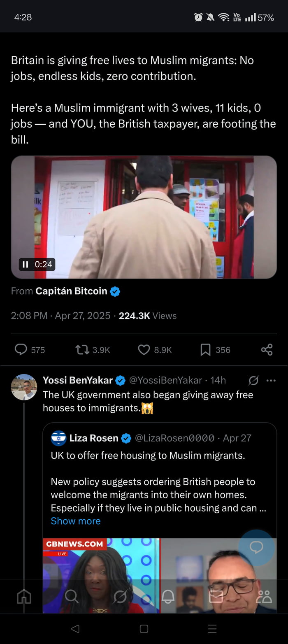Screen dimensions: 288x644
Task: Share the post using the share icon
Action: coord(266,350)
